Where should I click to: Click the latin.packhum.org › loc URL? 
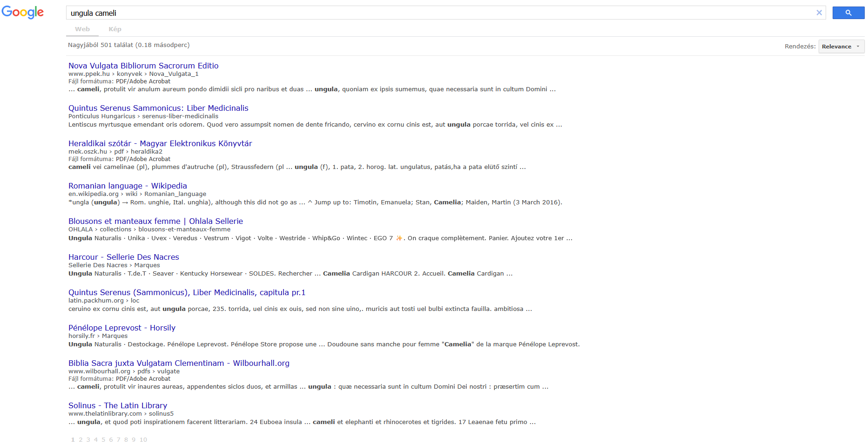(104, 301)
